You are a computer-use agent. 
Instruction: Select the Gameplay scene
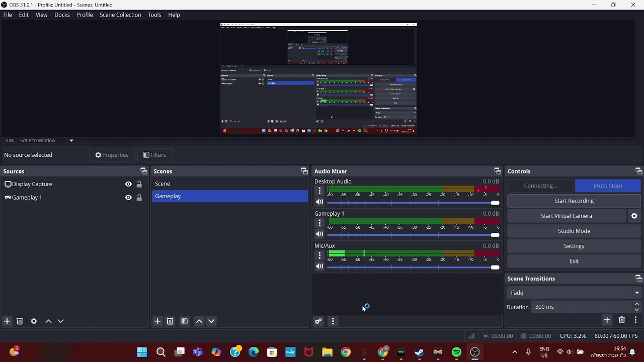tap(230, 196)
